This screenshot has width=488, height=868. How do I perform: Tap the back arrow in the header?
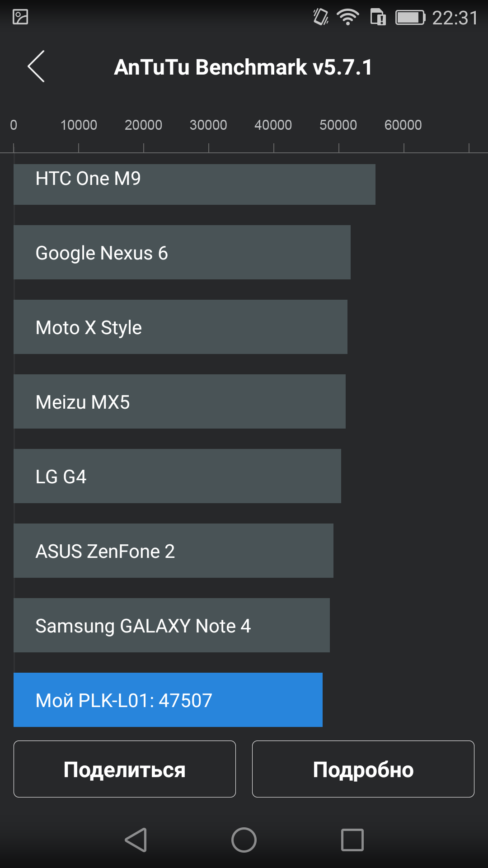[x=36, y=66]
